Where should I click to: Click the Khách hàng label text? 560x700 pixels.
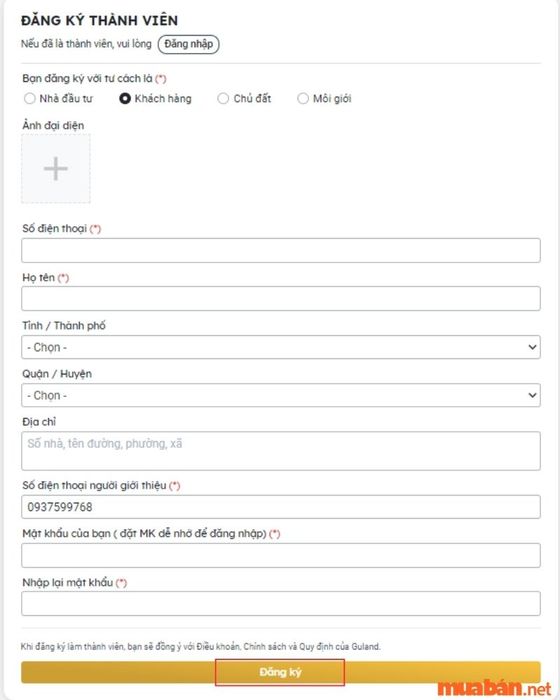(x=163, y=99)
